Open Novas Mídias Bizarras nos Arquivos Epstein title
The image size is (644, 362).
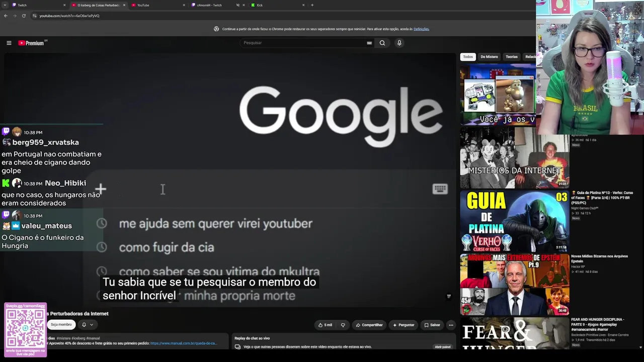[599, 258]
